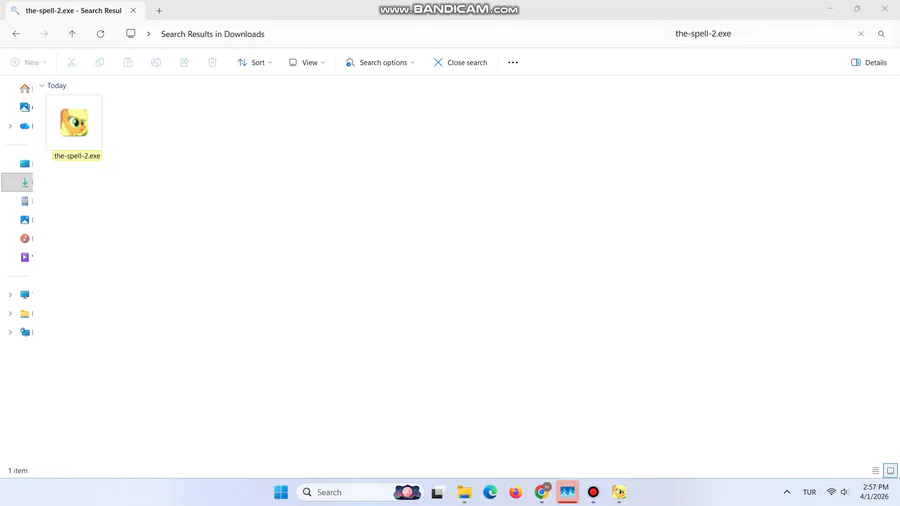The height and width of the screenshot is (506, 900).
Task: Clear the search box text
Action: click(861, 34)
